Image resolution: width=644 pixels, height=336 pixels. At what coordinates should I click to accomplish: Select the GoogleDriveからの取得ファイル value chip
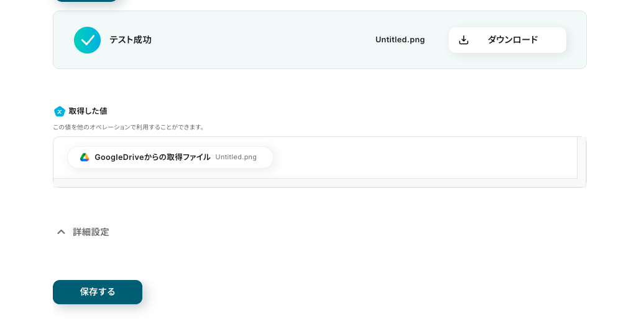point(170,157)
